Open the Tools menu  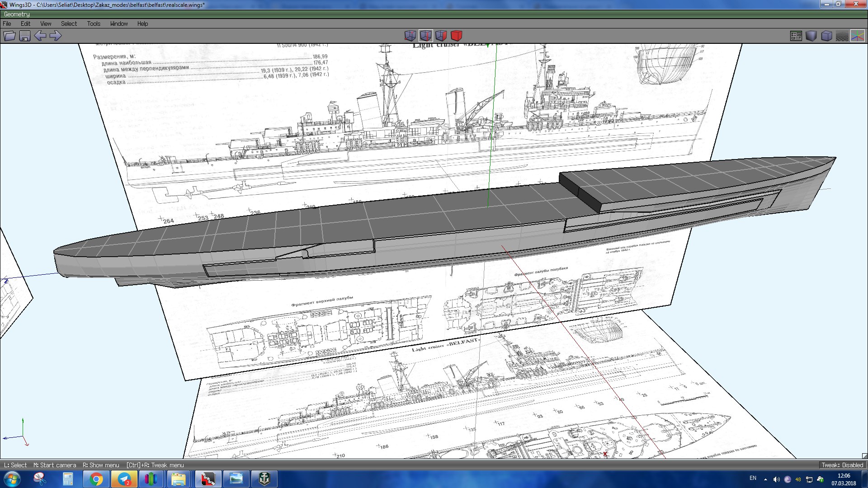[94, 23]
